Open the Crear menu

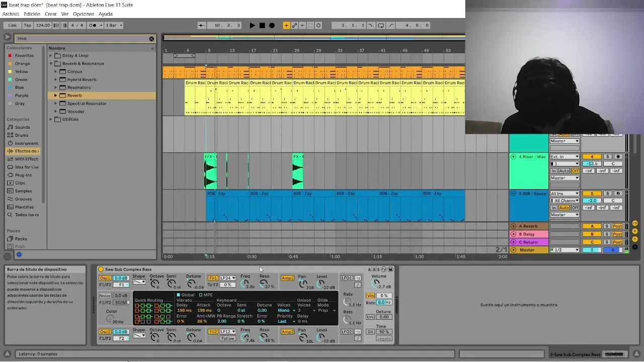tap(51, 14)
